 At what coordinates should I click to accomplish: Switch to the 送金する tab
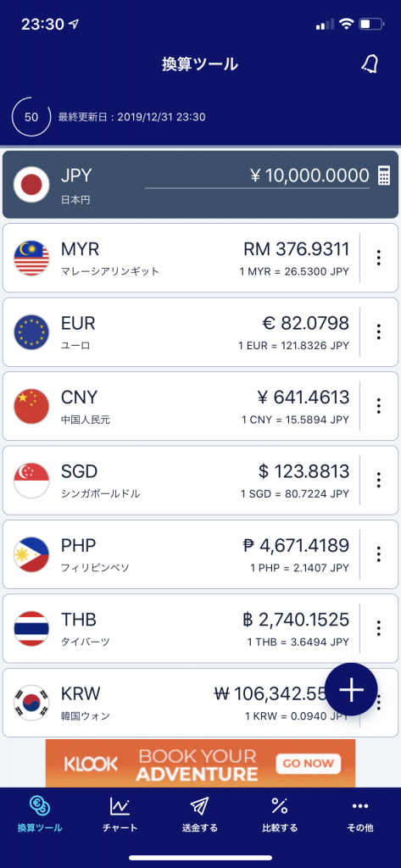click(x=200, y=815)
